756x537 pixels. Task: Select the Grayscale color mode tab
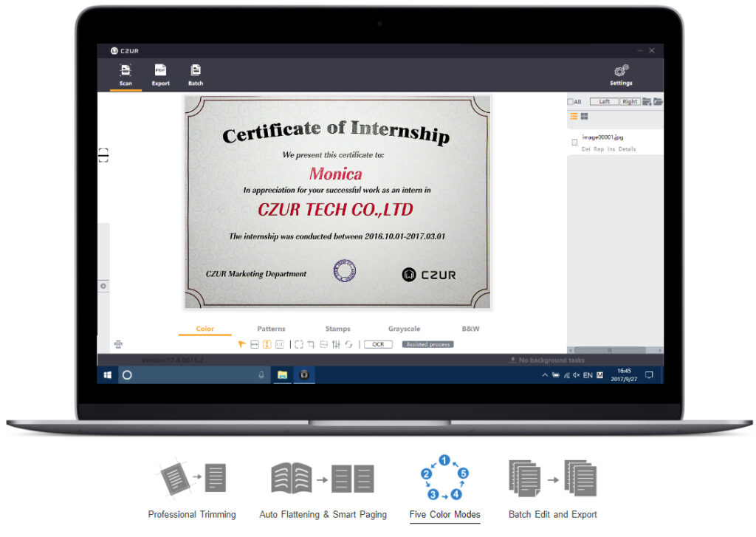404,329
